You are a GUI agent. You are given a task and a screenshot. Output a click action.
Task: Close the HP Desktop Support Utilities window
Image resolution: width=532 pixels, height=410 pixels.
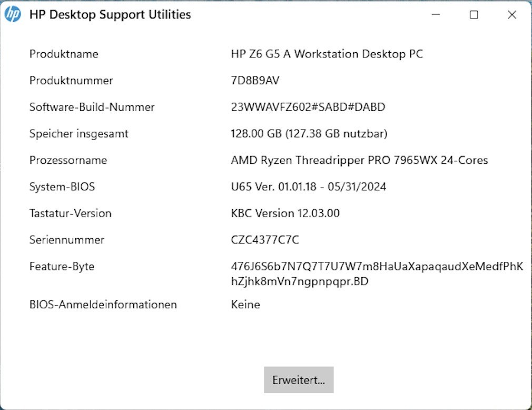[x=512, y=15]
